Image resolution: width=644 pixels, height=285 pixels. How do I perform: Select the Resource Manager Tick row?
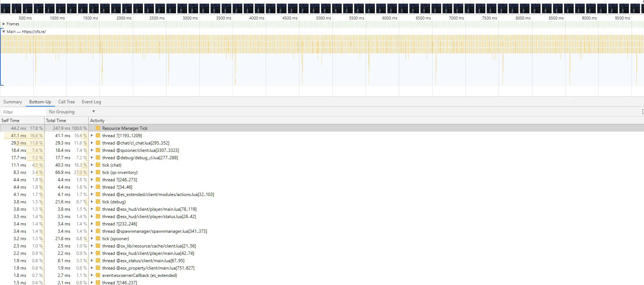click(322, 128)
